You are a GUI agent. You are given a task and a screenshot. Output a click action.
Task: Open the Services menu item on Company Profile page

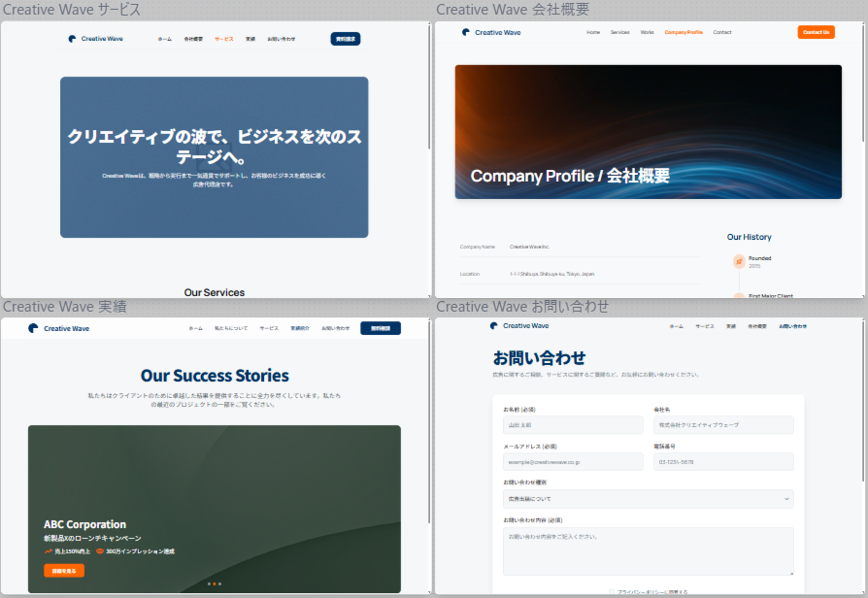click(x=619, y=32)
